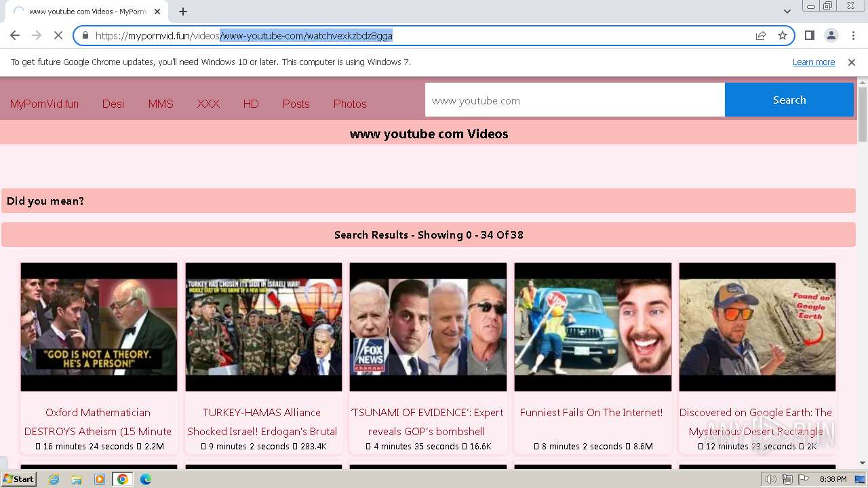Expand tab search dropdown arrow
The width and height of the screenshot is (868, 488).
pos(787,11)
